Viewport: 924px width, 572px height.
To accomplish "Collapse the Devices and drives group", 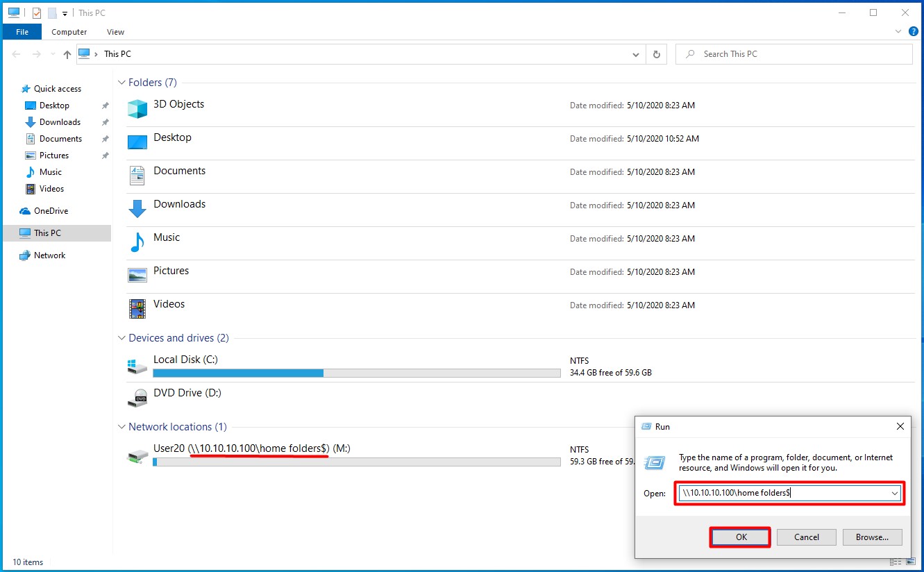I will click(121, 338).
